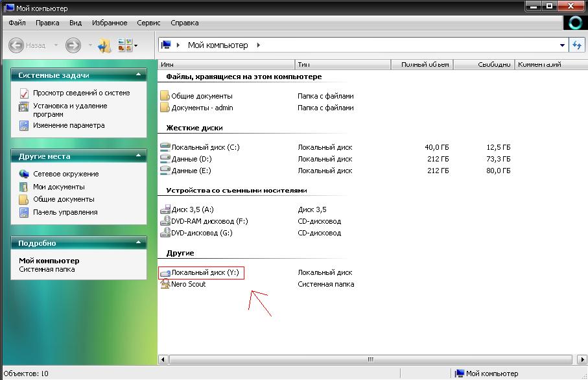Select the Диск 3,5 (A:) floppy icon
588x380 pixels.
click(165, 209)
